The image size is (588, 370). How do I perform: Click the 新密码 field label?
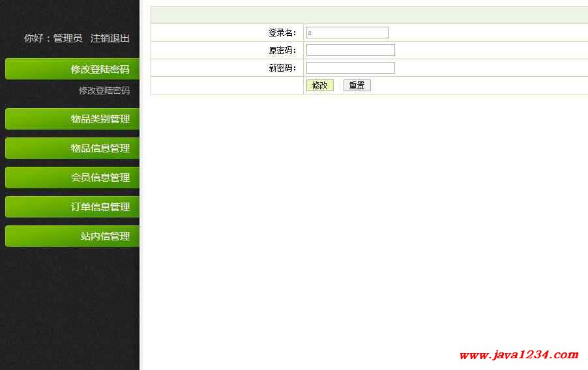(x=282, y=68)
